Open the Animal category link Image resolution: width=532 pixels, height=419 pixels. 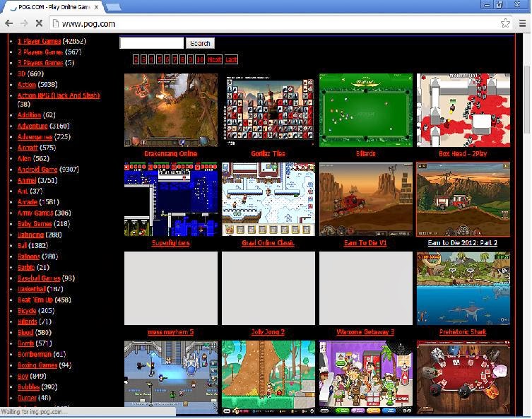[x=27, y=180]
